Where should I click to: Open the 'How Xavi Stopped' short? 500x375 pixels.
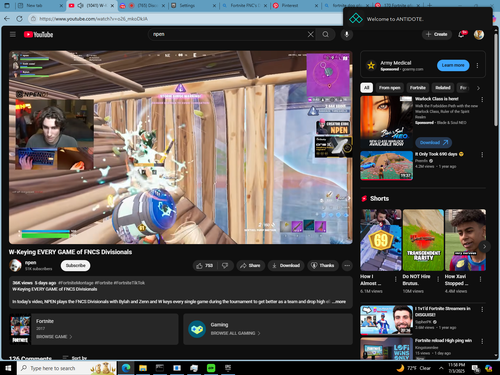(x=465, y=240)
